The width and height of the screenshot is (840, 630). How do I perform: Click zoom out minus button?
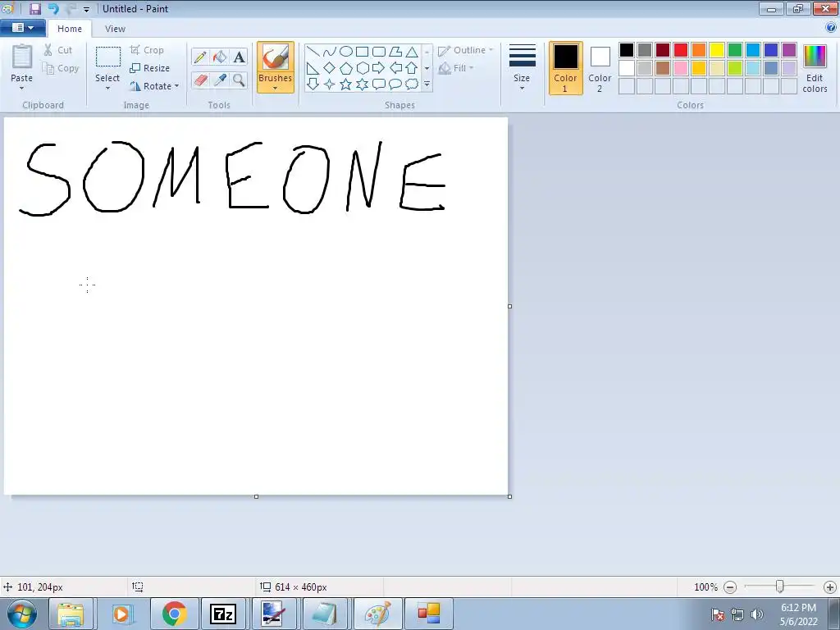729,587
